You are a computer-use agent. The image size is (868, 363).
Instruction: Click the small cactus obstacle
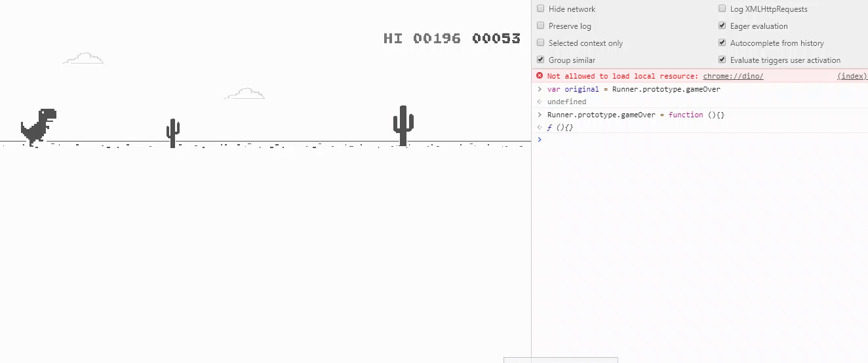pyautogui.click(x=173, y=133)
